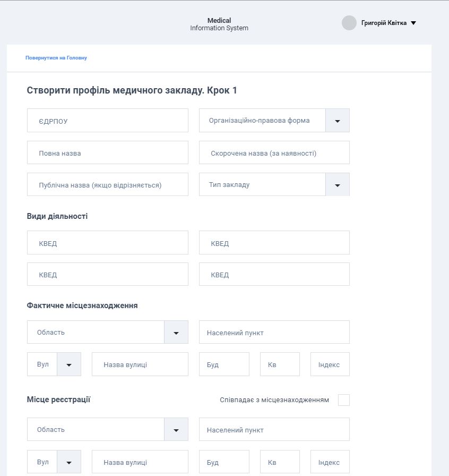Viewport: 449px width, 476px height.
Task: Select Індекс field in Фактичне місцезнаходження
Action: (330, 364)
